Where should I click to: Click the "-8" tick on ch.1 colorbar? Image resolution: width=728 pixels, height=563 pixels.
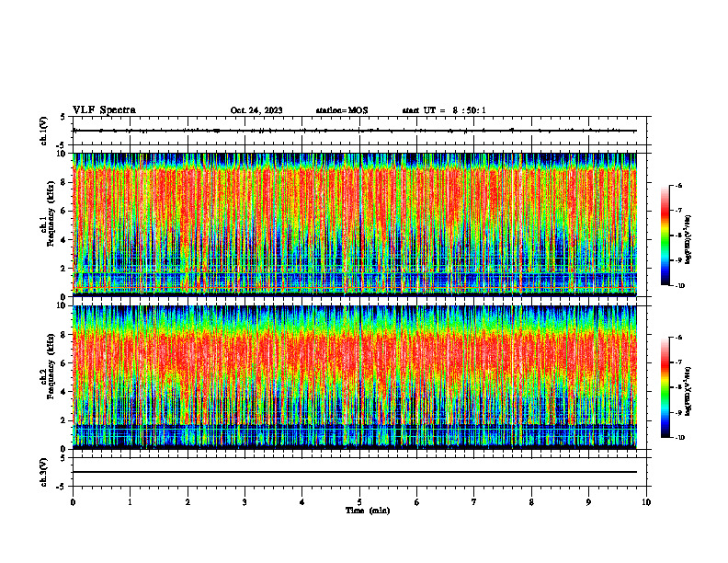coord(678,236)
